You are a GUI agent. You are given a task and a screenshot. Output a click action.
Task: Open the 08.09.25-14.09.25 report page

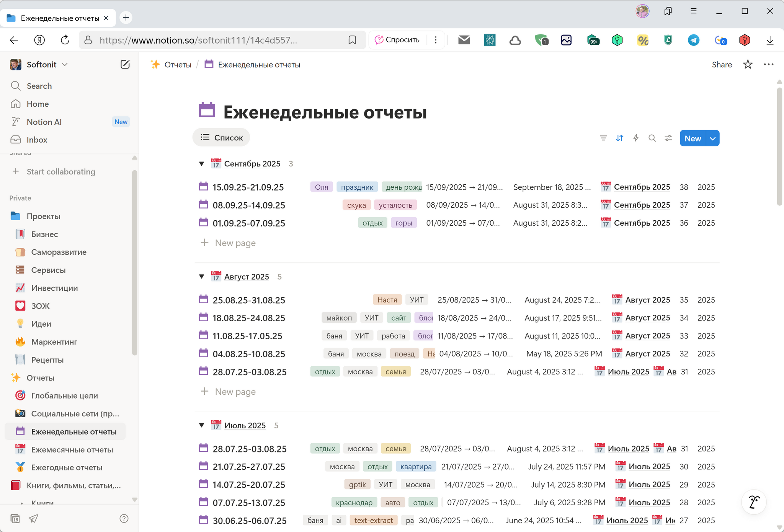[249, 205]
